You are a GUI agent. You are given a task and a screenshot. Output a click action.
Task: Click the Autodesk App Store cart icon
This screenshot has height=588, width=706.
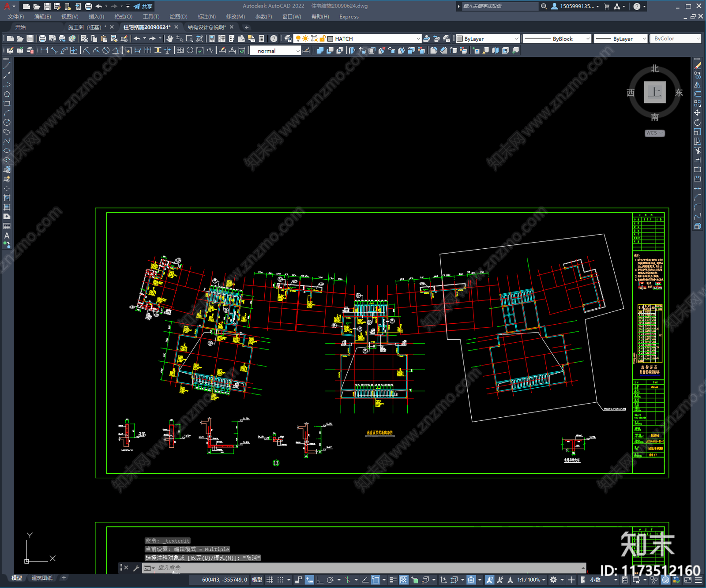click(607, 6)
